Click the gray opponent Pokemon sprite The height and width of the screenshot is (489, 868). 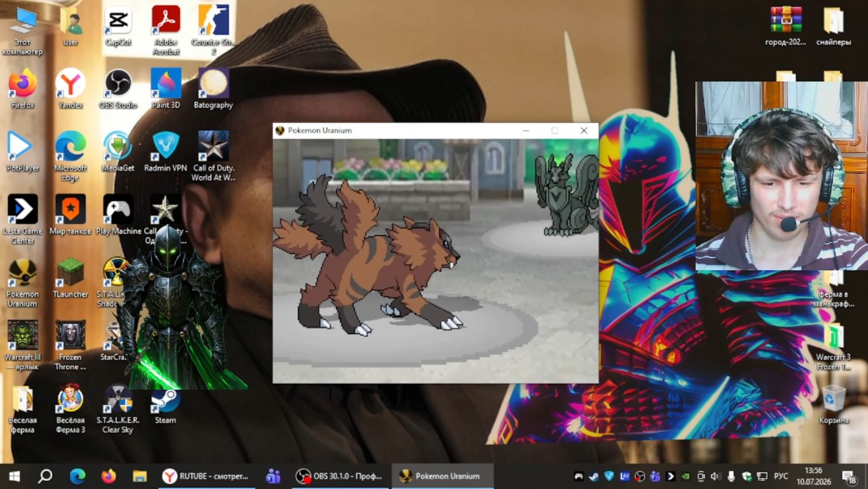pyautogui.click(x=566, y=194)
